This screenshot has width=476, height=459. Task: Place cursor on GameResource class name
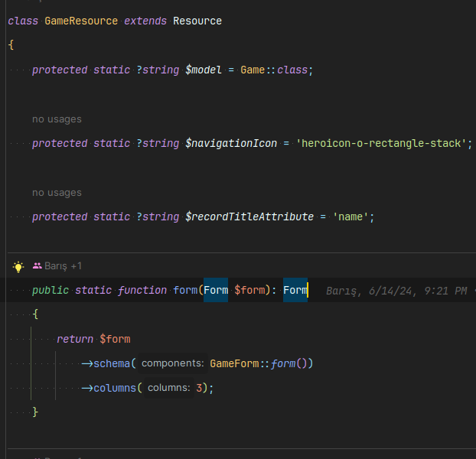81,21
